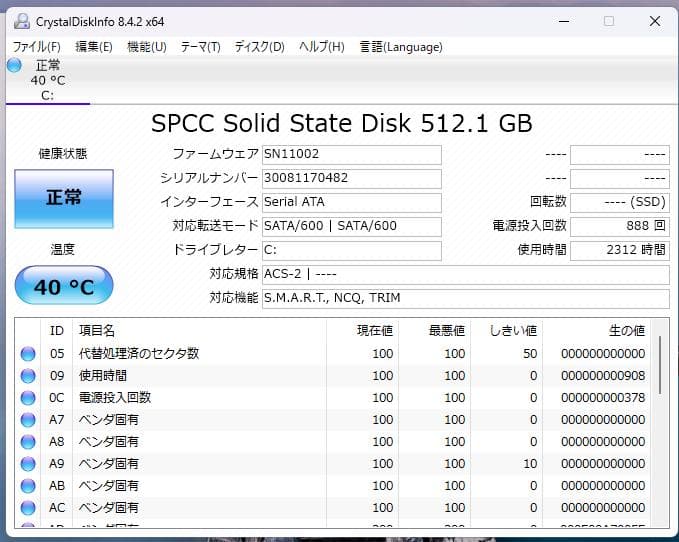Open the テーマ(T) menu
Image resolution: width=679 pixels, height=542 pixels.
point(200,47)
